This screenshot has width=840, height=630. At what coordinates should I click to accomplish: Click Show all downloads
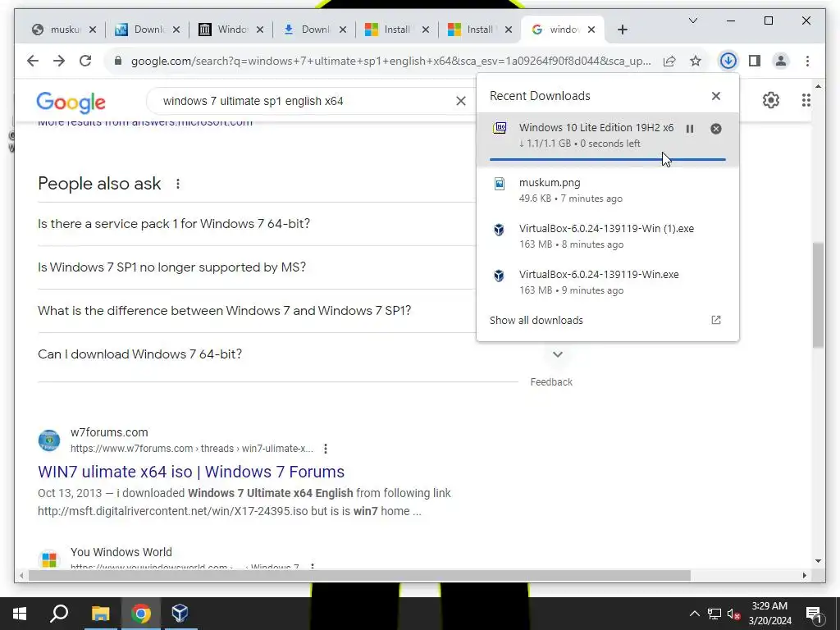(x=536, y=321)
